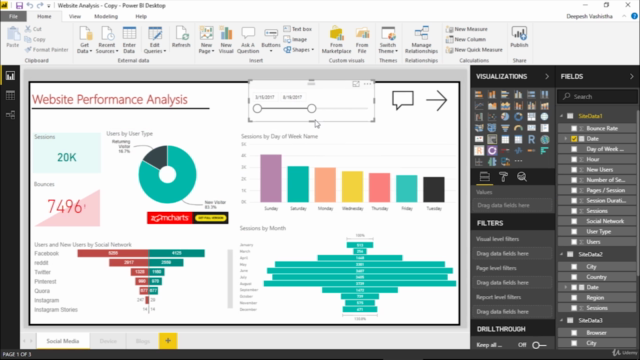This screenshot has height=360, width=640.
Task: Open Buttons dropdown in Insert group
Action: [x=271, y=40]
